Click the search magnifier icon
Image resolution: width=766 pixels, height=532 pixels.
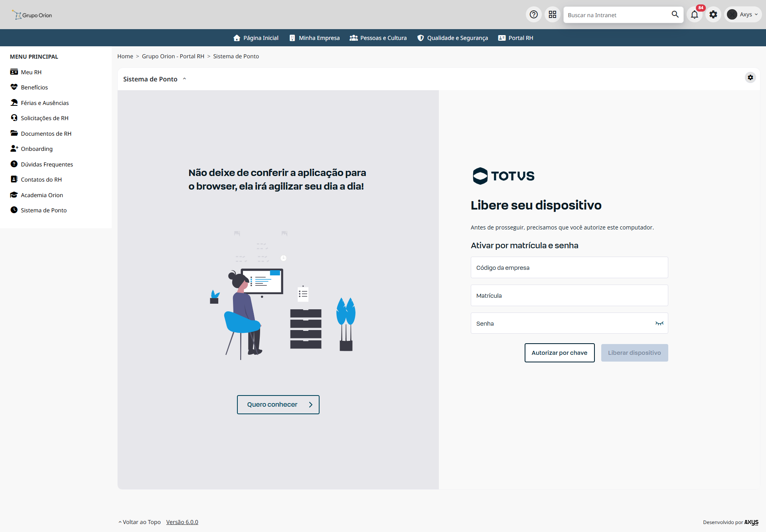pos(675,14)
